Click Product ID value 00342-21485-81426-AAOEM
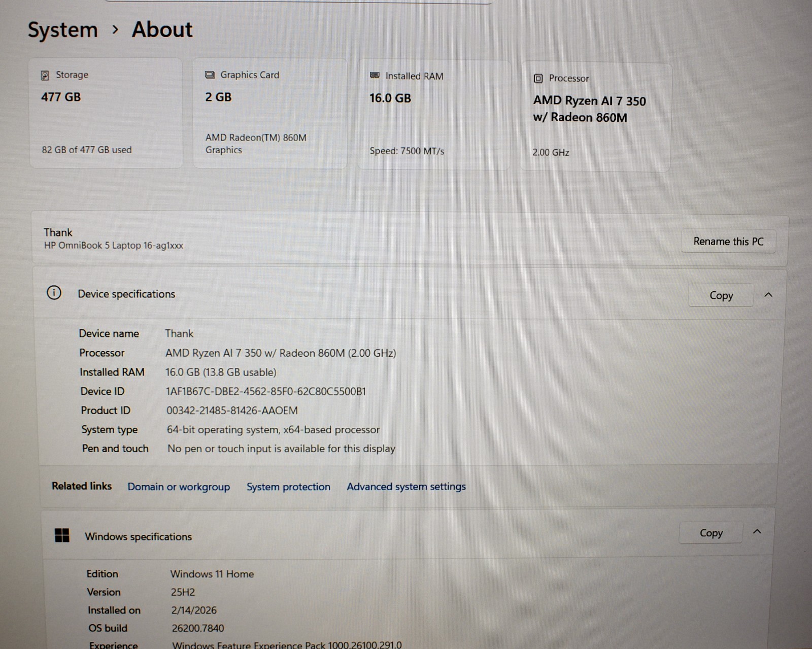812x649 pixels. tap(232, 411)
